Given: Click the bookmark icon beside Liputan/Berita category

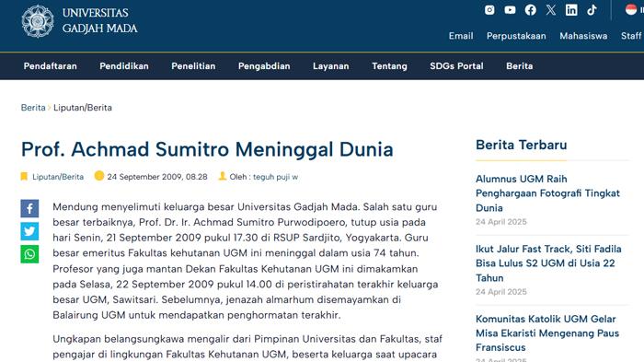Looking at the screenshot, I should coord(24,177).
